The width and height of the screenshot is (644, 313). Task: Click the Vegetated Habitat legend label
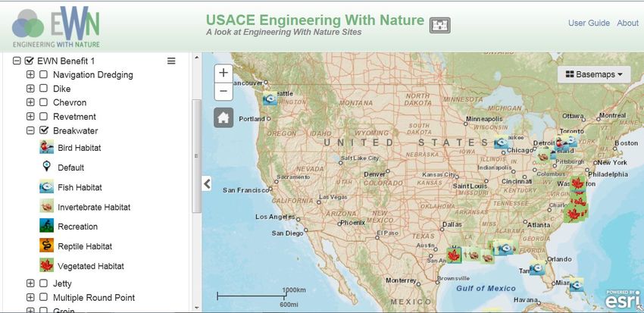91,266
